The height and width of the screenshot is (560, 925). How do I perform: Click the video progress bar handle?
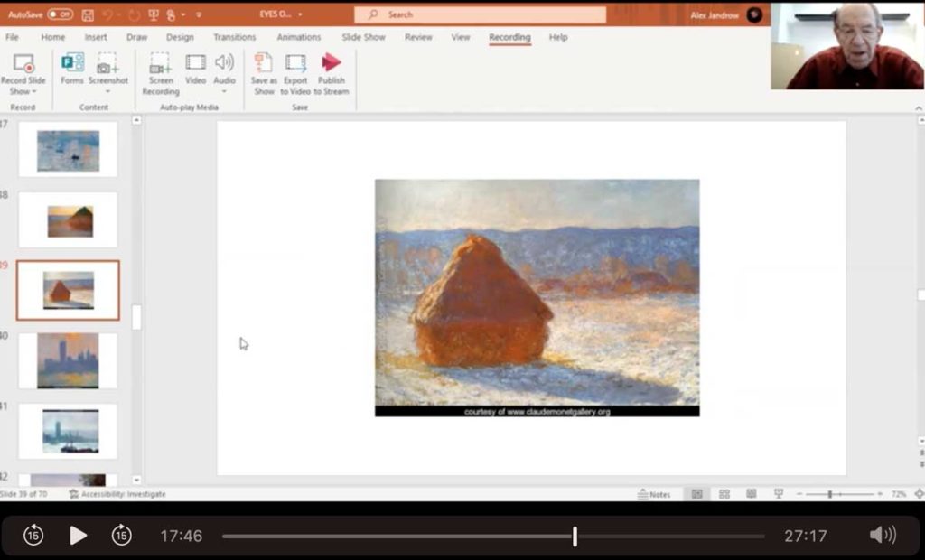coord(575,536)
